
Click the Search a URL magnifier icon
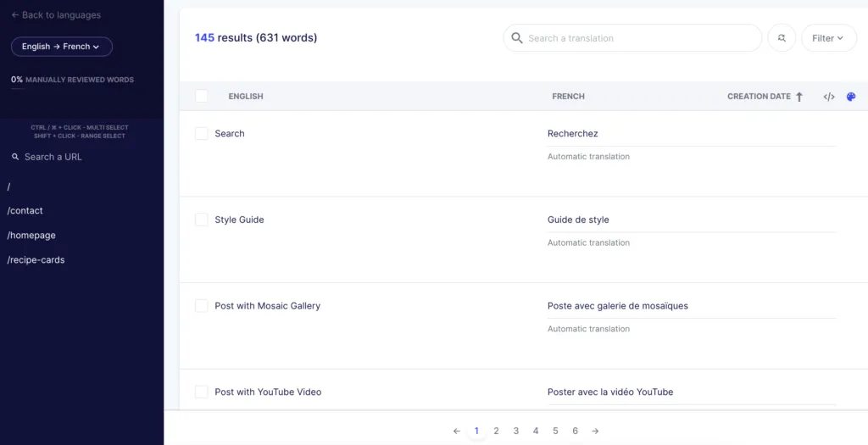pos(15,157)
